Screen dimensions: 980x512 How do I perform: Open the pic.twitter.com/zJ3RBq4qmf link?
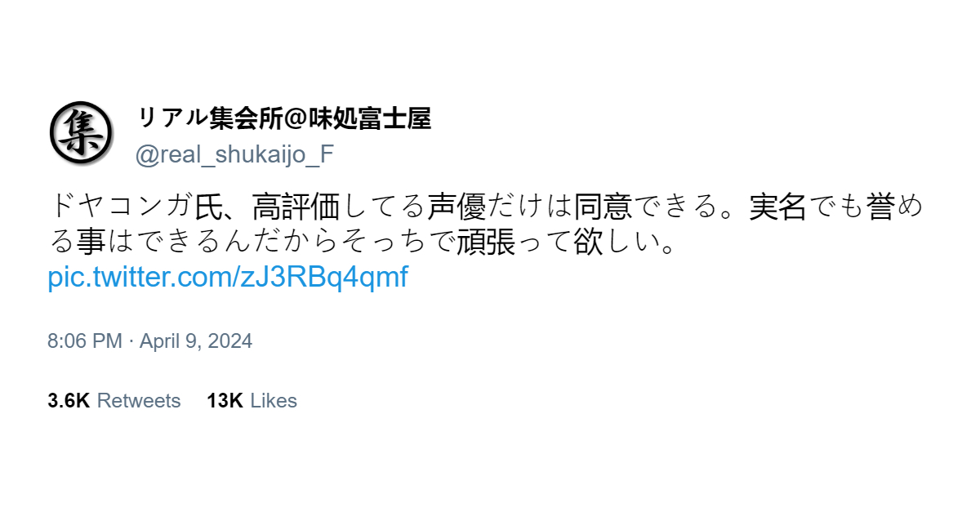(228, 277)
